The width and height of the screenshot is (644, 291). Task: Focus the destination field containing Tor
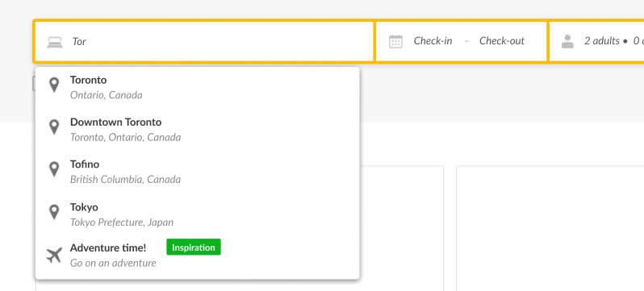[x=203, y=41]
